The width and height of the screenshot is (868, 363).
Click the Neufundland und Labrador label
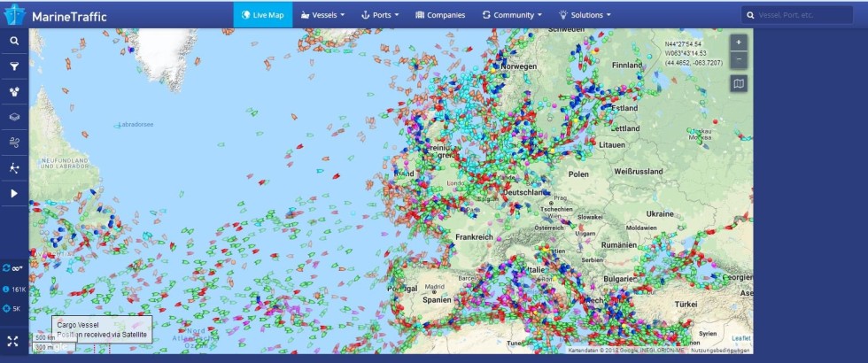click(65, 163)
